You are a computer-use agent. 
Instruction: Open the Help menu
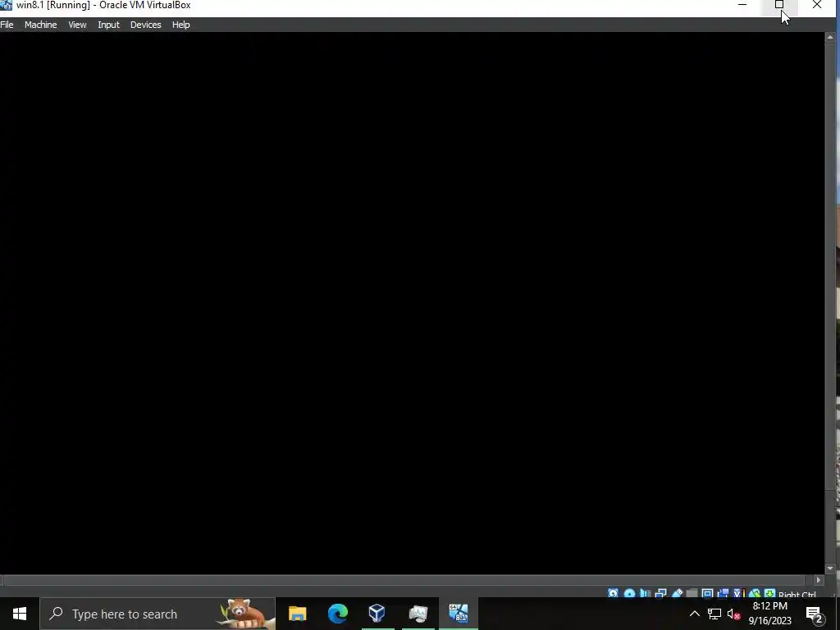pyautogui.click(x=181, y=25)
